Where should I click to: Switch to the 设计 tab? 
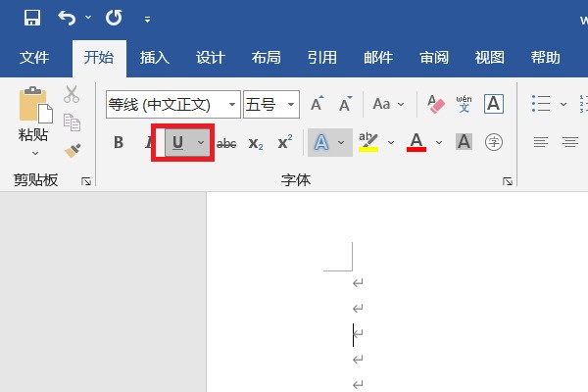211,58
